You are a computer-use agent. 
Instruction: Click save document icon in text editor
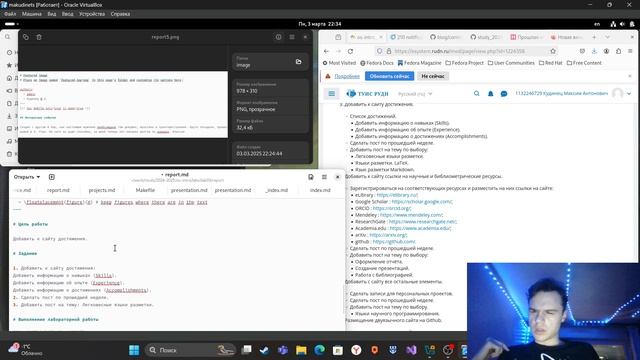click(x=311, y=177)
